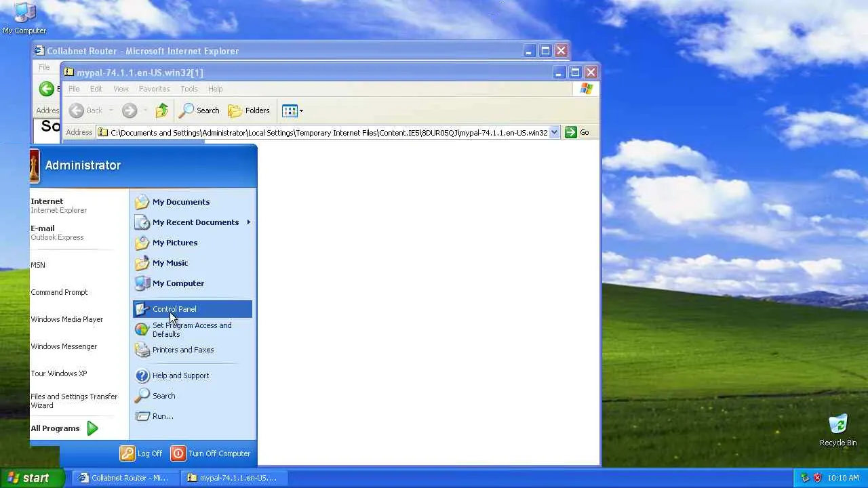Expand My Recent Documents submenu

pyautogui.click(x=193, y=222)
